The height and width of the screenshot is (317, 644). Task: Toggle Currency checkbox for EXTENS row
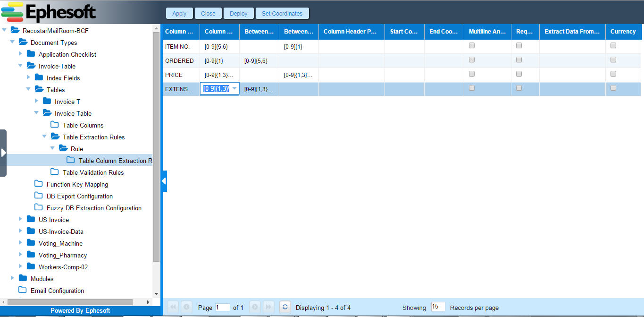pos(613,88)
